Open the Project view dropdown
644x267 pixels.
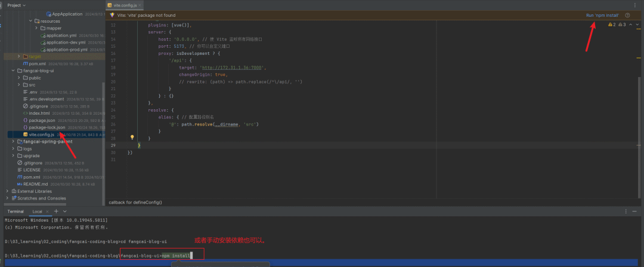pyautogui.click(x=16, y=5)
